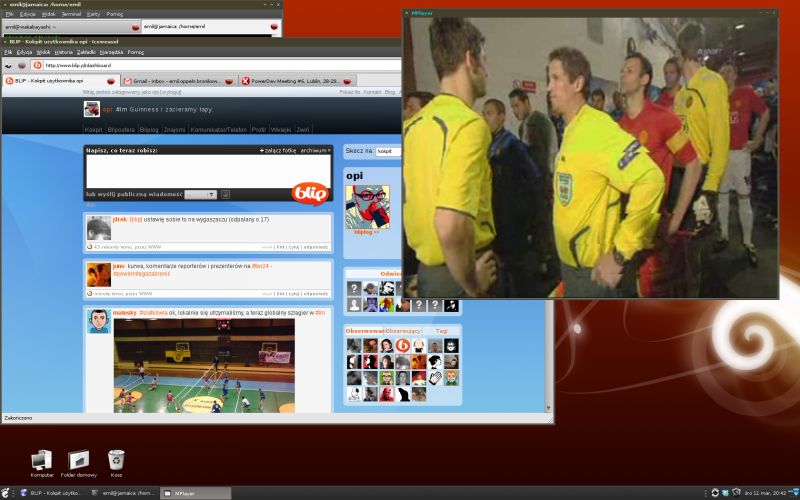The width and height of the screenshot is (800, 500).
Task: Click the small icon beside the recipient dropdown
Action: (x=225, y=194)
